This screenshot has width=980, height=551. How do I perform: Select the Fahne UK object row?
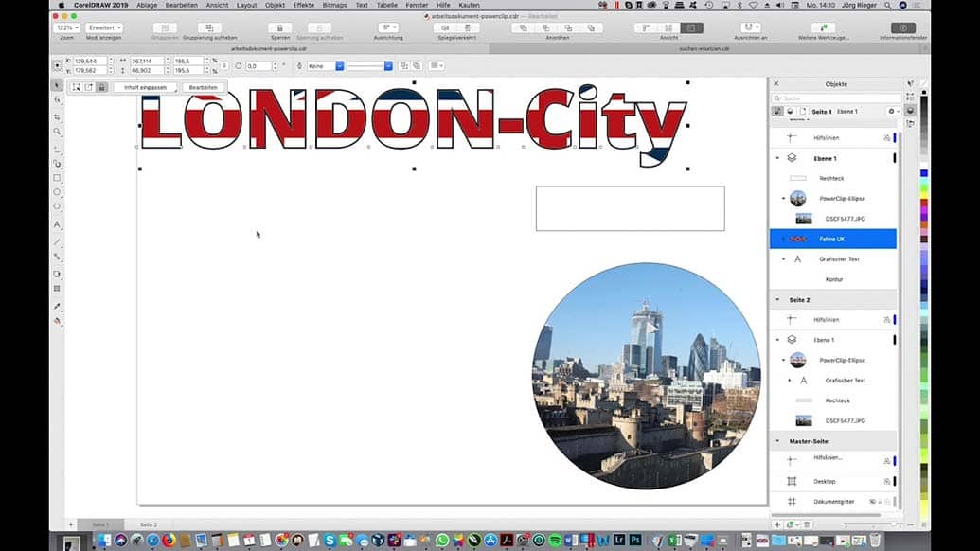point(832,239)
